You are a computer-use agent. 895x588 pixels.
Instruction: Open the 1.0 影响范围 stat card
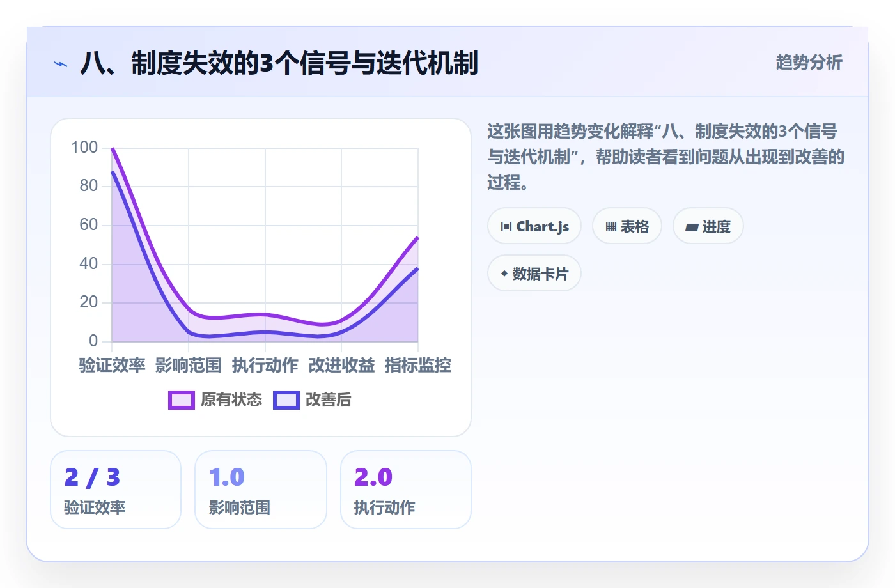click(x=261, y=490)
